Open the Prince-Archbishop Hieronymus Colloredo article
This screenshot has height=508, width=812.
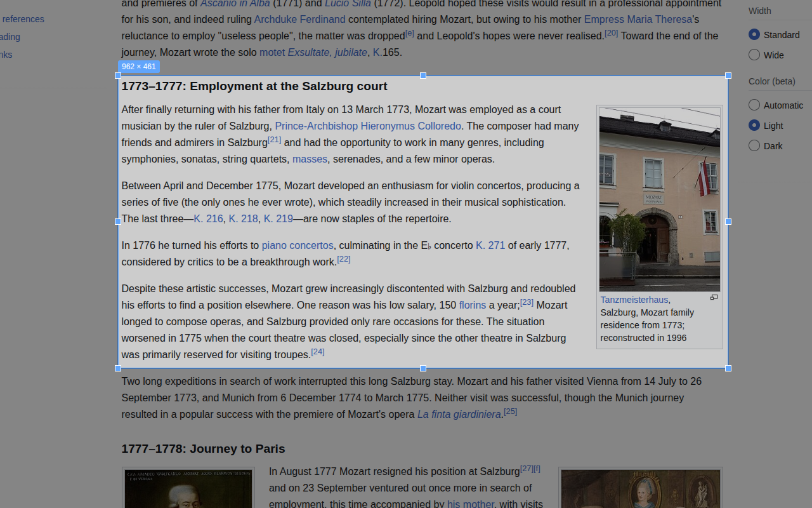[368, 126]
